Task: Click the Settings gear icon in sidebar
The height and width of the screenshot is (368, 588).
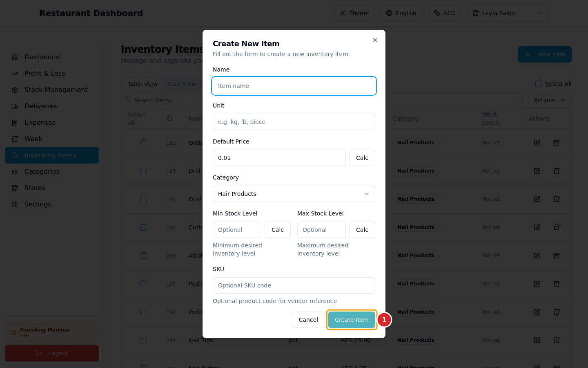Action: point(15,204)
